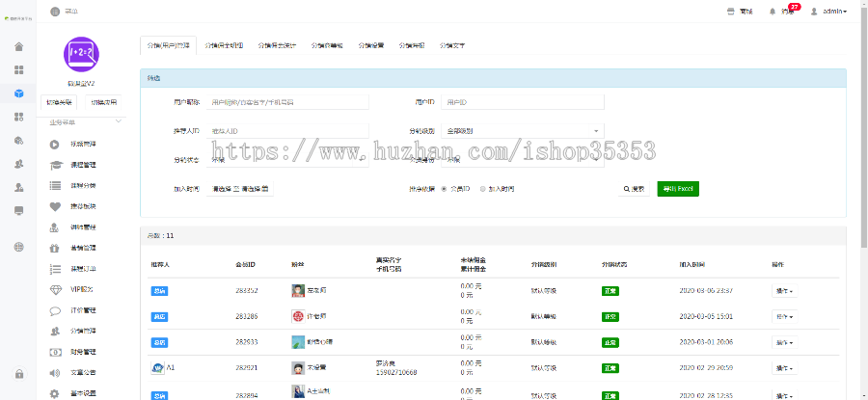This screenshot has width=868, height=400.
Task: Open the 分销文字 tab
Action: (x=452, y=46)
